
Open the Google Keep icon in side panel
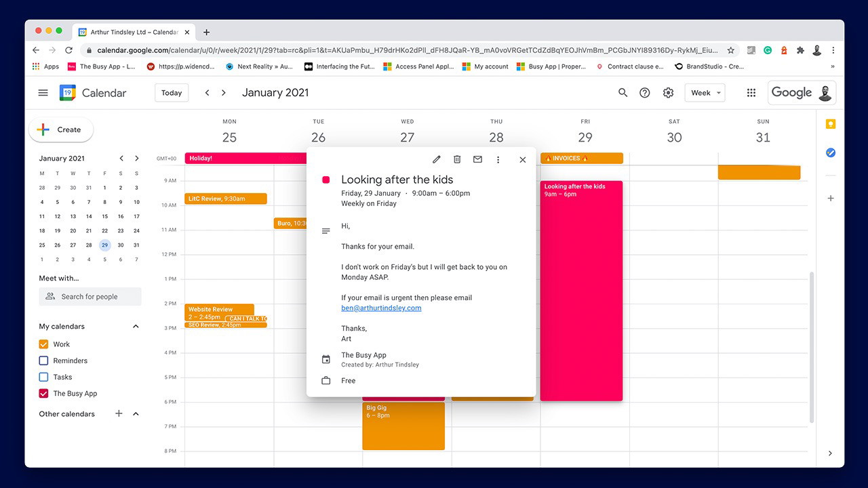tap(831, 124)
